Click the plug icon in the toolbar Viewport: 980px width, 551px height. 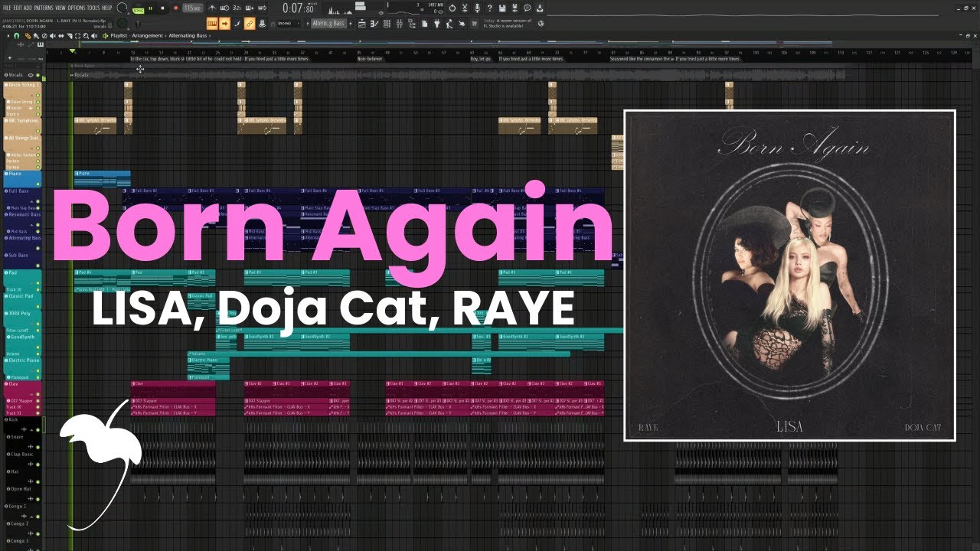436,24
